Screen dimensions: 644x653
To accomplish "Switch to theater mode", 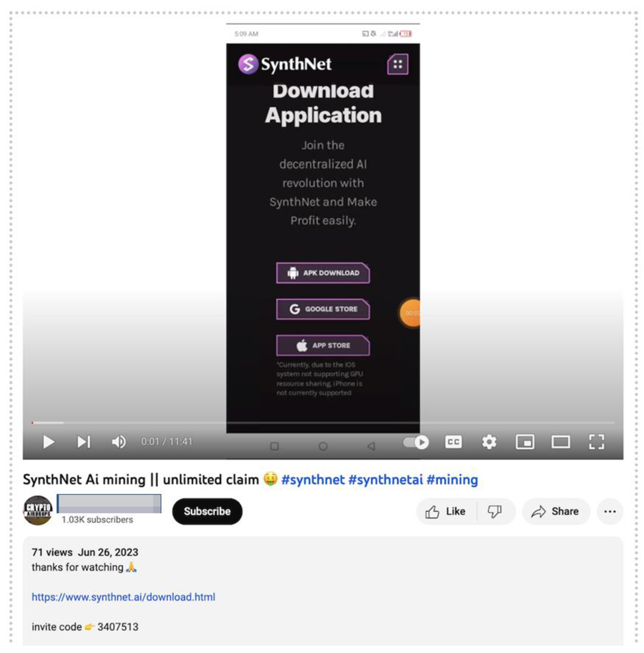I will (x=560, y=442).
